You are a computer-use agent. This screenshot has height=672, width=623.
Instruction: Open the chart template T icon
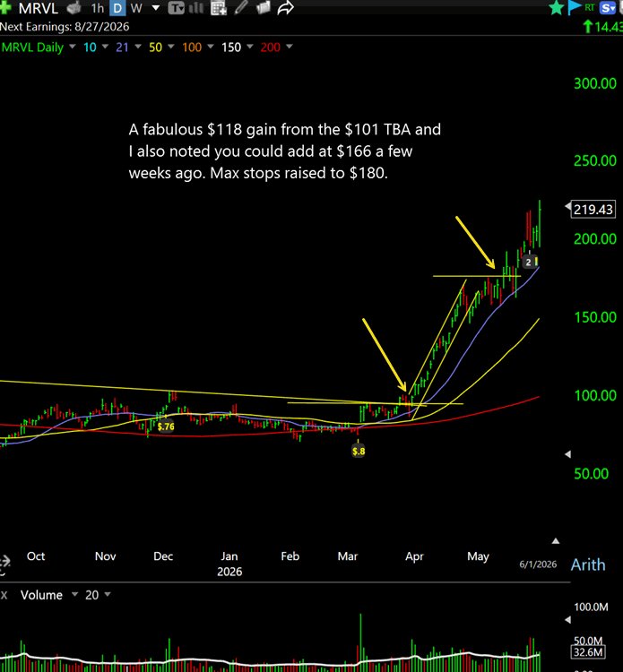click(x=176, y=7)
